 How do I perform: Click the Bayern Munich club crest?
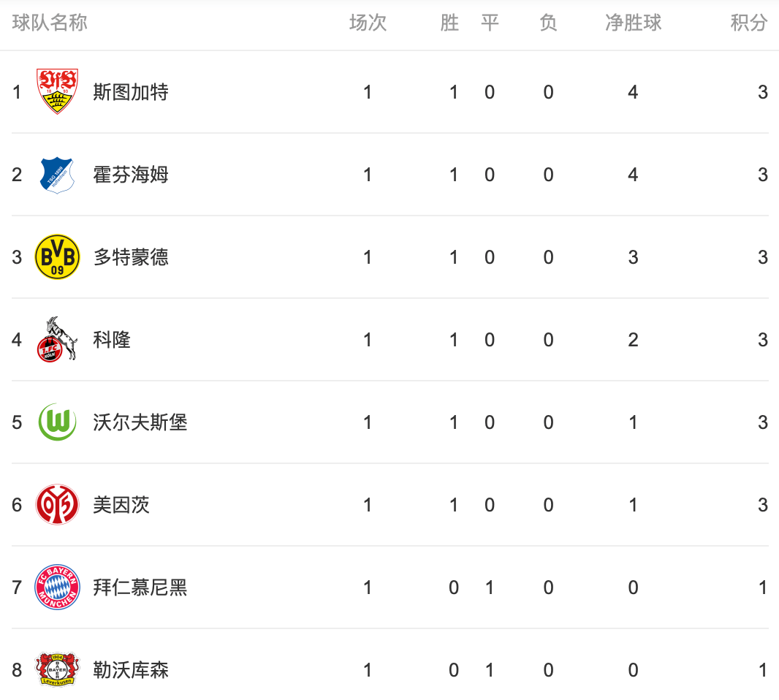pyautogui.click(x=58, y=587)
